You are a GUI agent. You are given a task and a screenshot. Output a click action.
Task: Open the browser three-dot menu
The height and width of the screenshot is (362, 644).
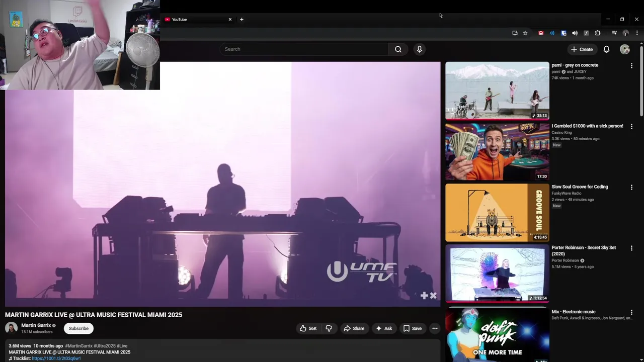637,33
